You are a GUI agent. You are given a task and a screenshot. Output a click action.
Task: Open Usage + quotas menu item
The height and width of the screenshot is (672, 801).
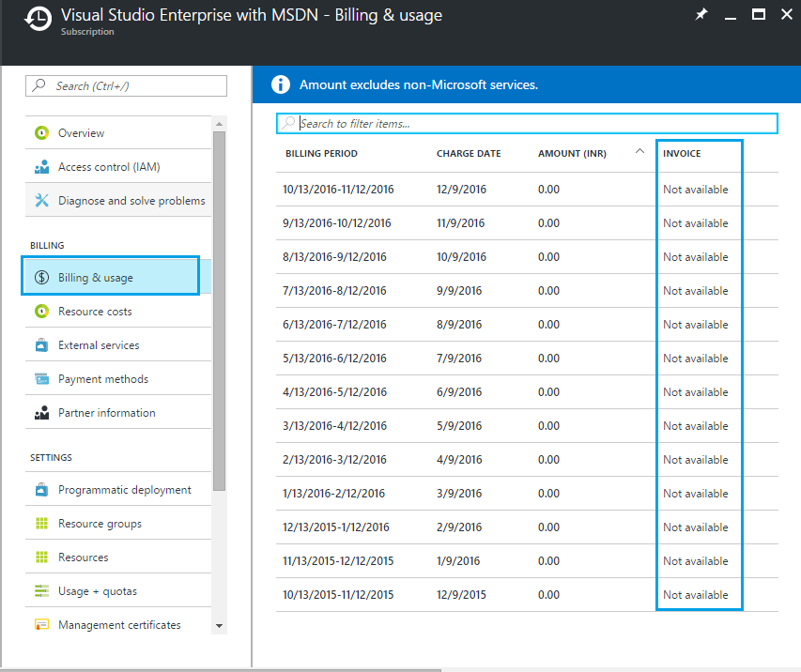click(x=97, y=591)
